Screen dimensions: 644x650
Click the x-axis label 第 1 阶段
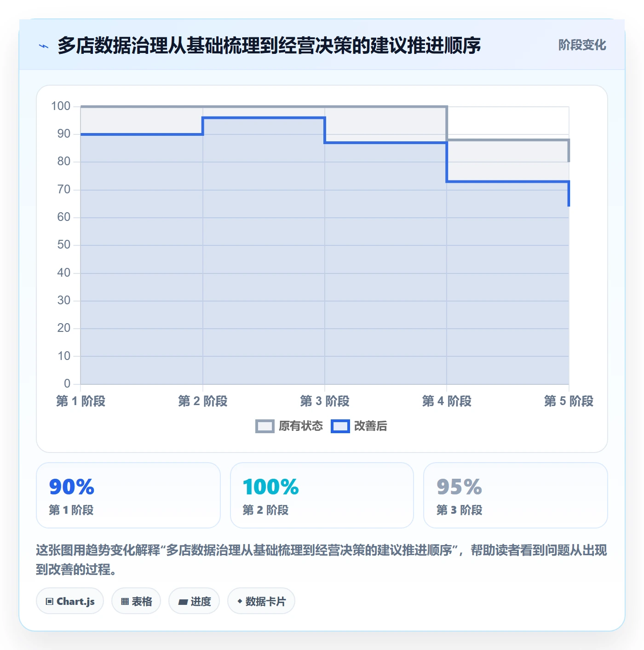tap(80, 401)
